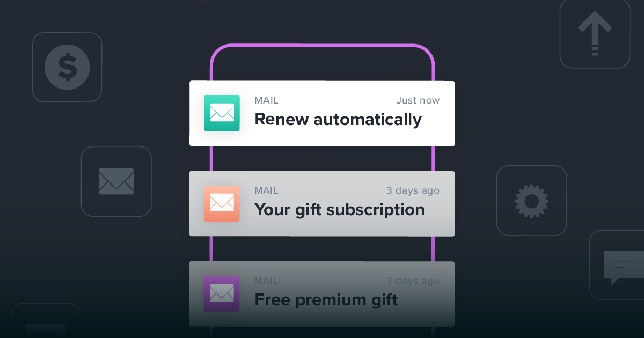Click the Renew automatically heading text

(338, 120)
